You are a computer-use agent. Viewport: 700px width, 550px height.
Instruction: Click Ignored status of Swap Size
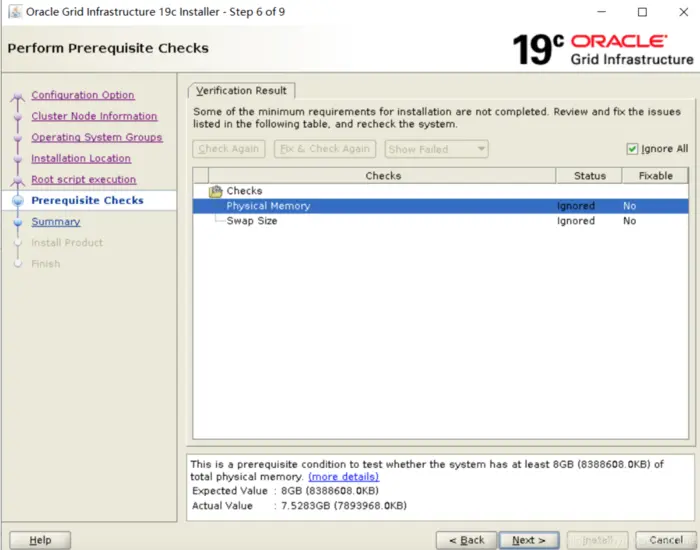(x=576, y=221)
